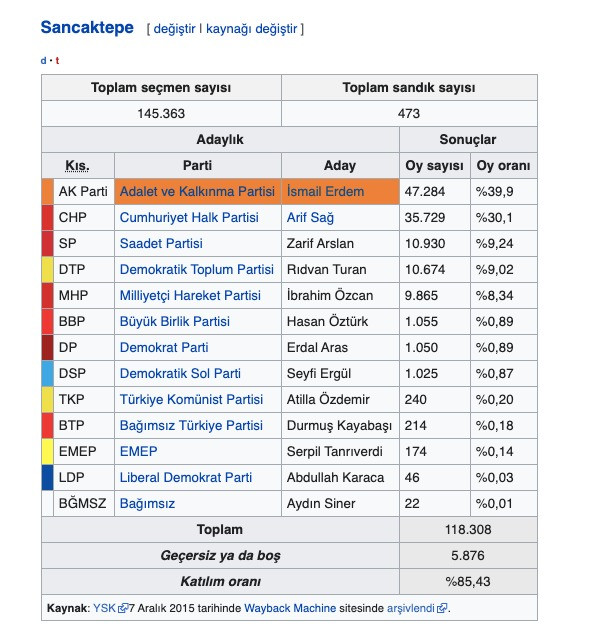Click the 'arşivlendi' archived external link

(409, 607)
